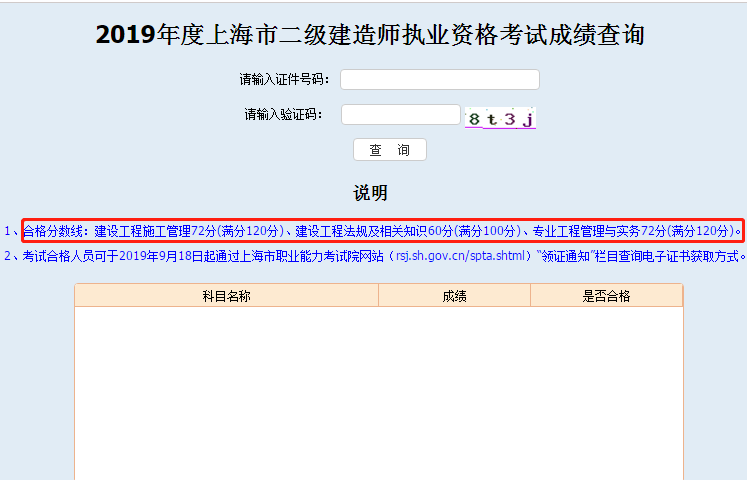Image resolution: width=747 pixels, height=480 pixels.
Task: Select the 科目名称 column header
Action: click(226, 296)
